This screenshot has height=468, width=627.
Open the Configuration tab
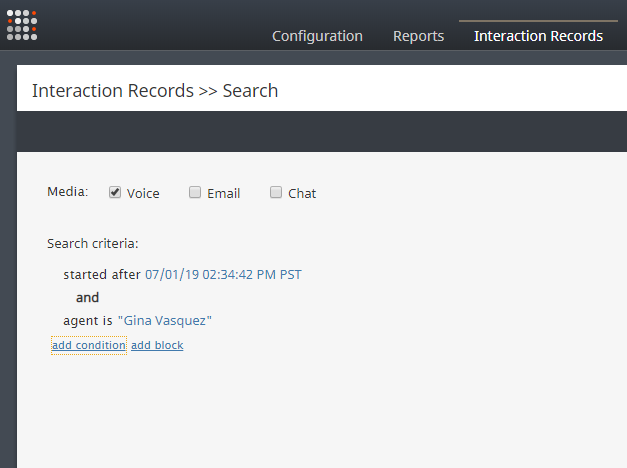tap(317, 36)
